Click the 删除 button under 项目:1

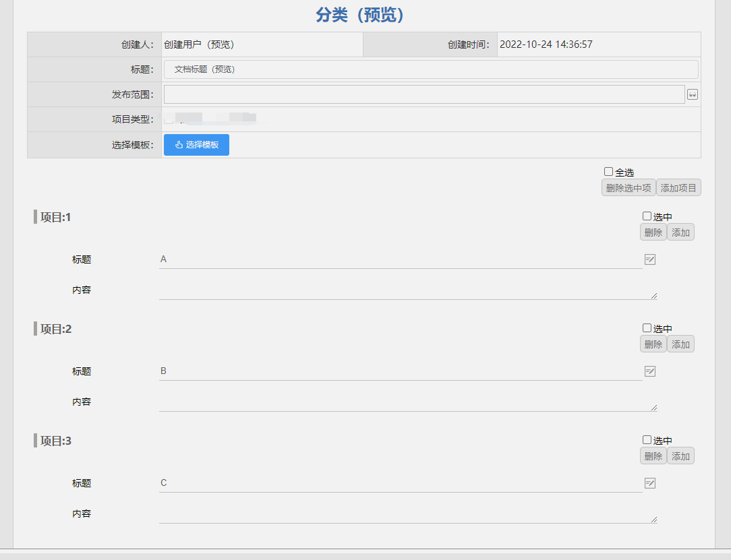653,232
